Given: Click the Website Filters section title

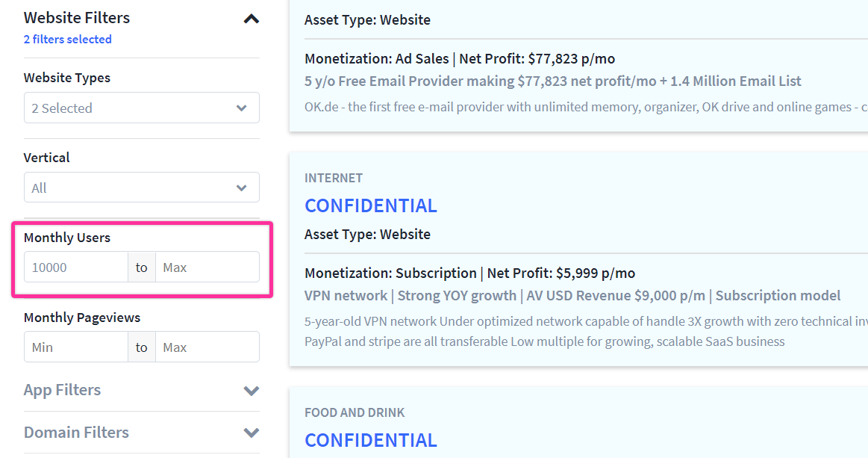Looking at the screenshot, I should coord(77,18).
